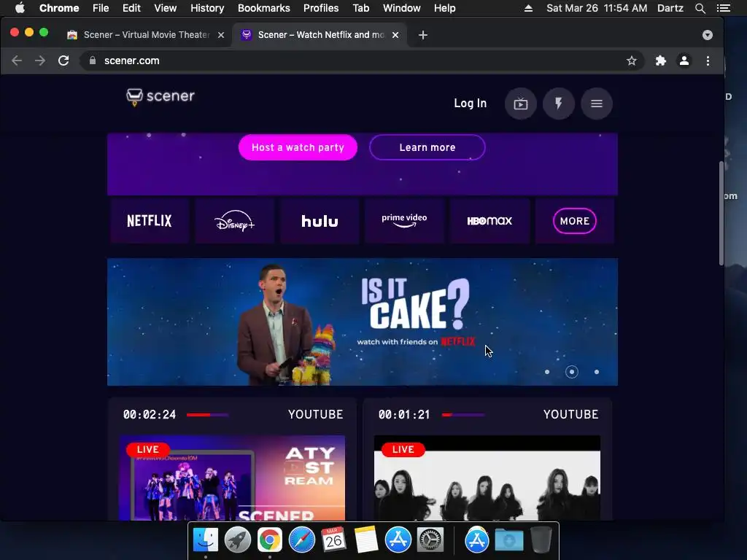Open Chrome app from the Dock
Screen dimensions: 747x560
[x=270, y=540]
